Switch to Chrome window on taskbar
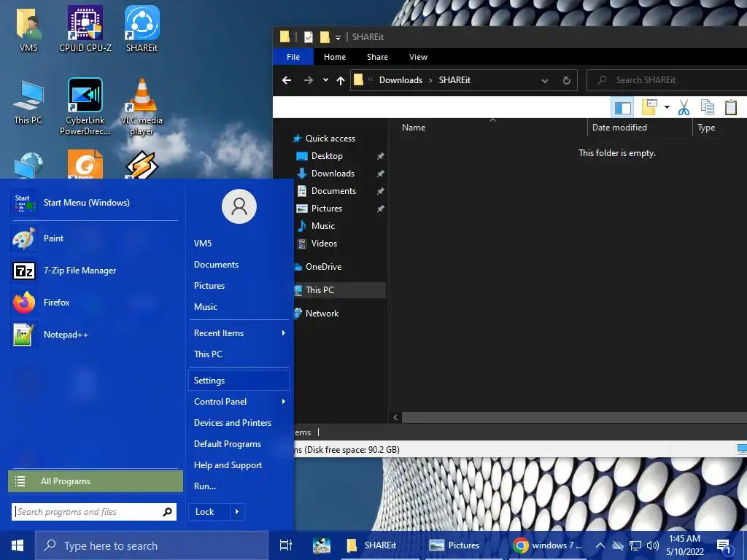 [549, 545]
